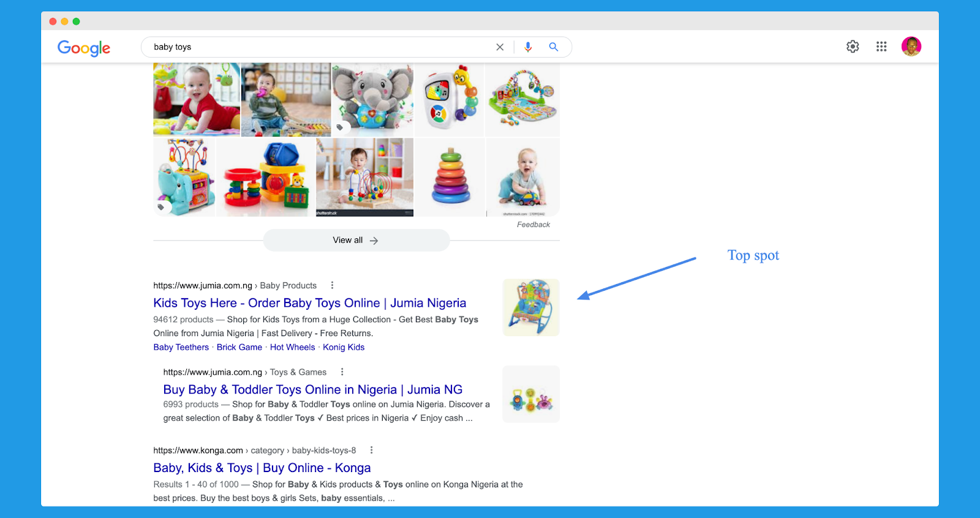Open the Google apps grid
This screenshot has height=518, width=980.
point(881,47)
